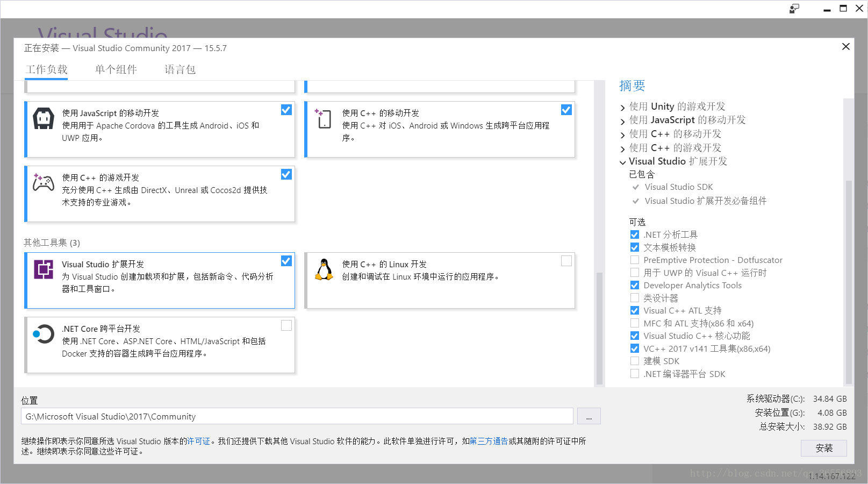Image resolution: width=868 pixels, height=484 pixels.
Task: Click the 摘要 heading
Action: pyautogui.click(x=632, y=86)
